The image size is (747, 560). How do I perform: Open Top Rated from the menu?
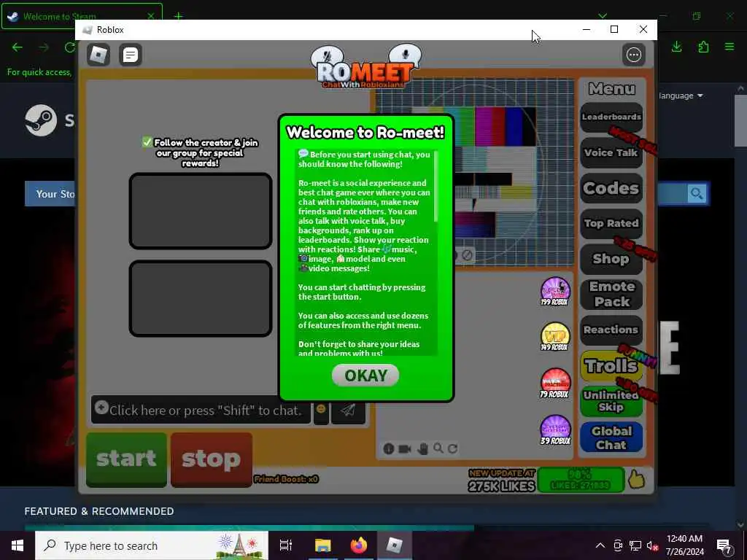(x=611, y=223)
